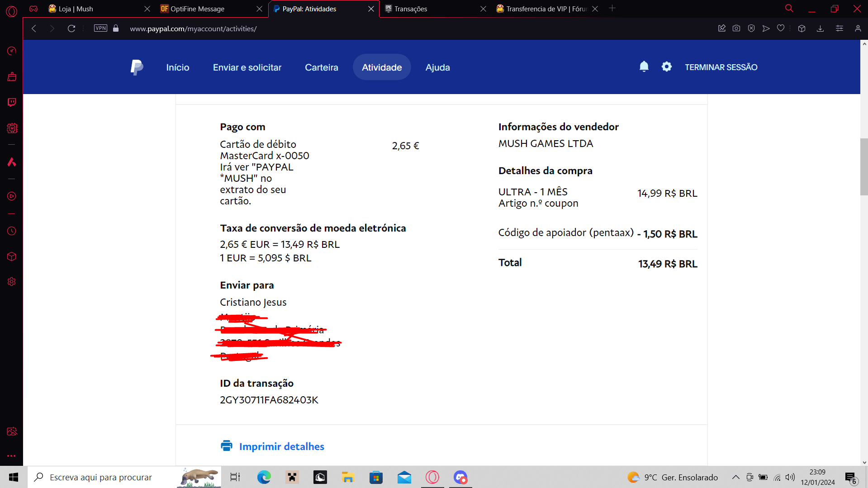Open Twitch sidebar panel

pos(12,102)
